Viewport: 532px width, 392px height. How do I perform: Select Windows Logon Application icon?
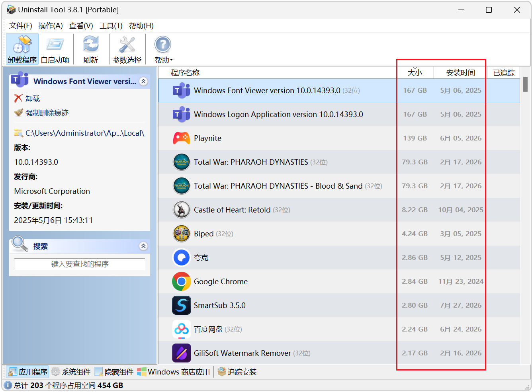click(182, 114)
